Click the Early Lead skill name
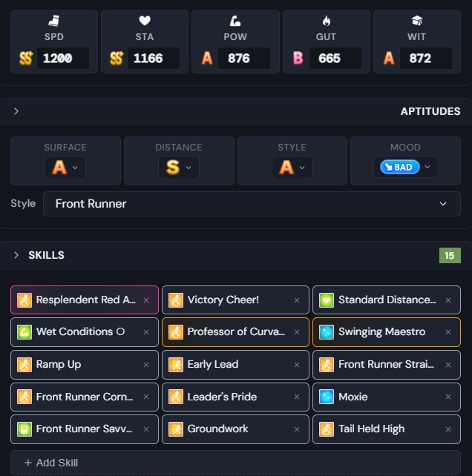Image resolution: width=472 pixels, height=476 pixels. point(213,364)
